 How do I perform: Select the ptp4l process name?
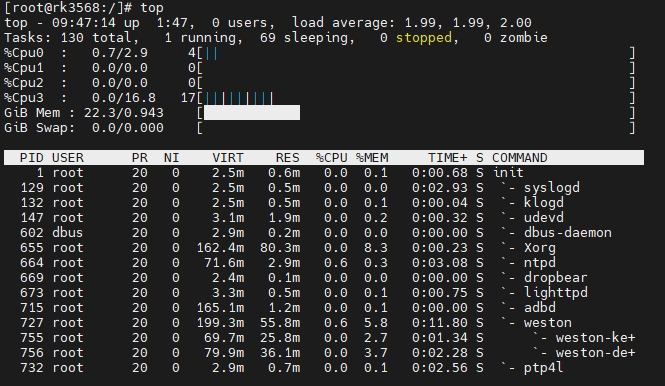[544, 367]
